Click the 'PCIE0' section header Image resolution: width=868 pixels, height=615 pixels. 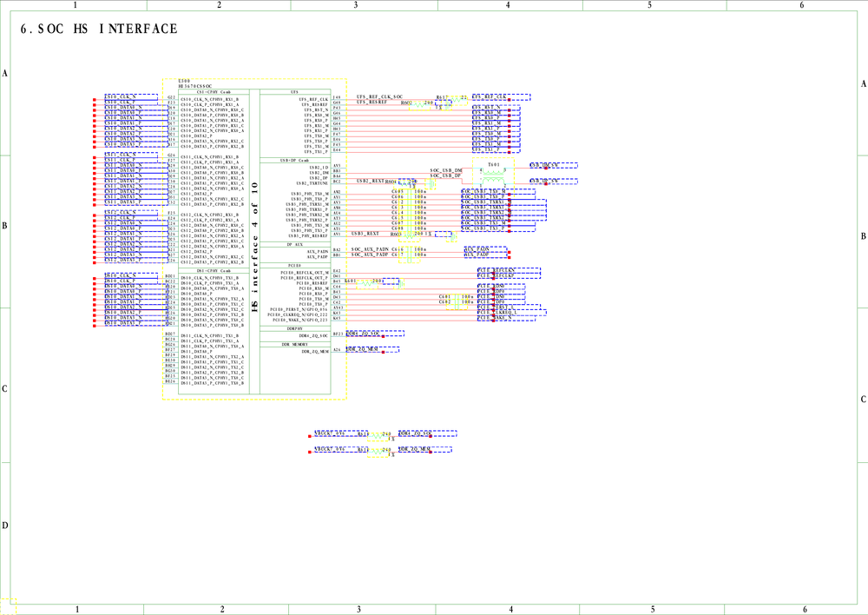click(294, 266)
